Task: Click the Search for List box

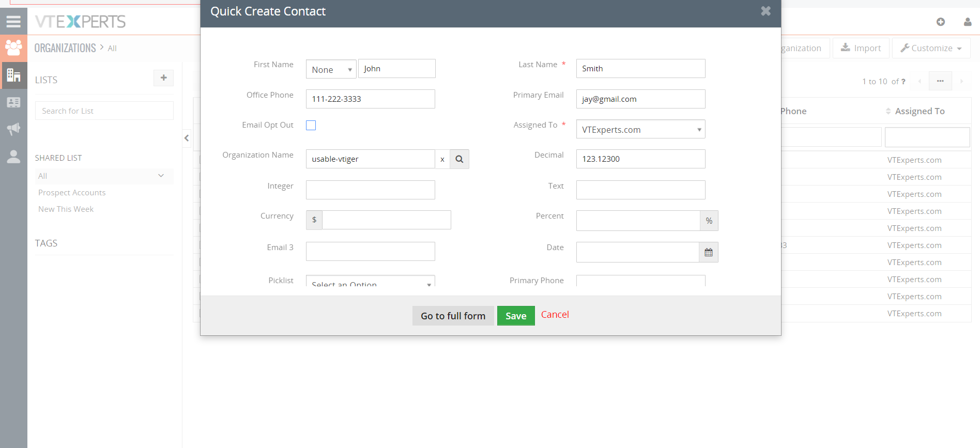Action: tap(104, 111)
